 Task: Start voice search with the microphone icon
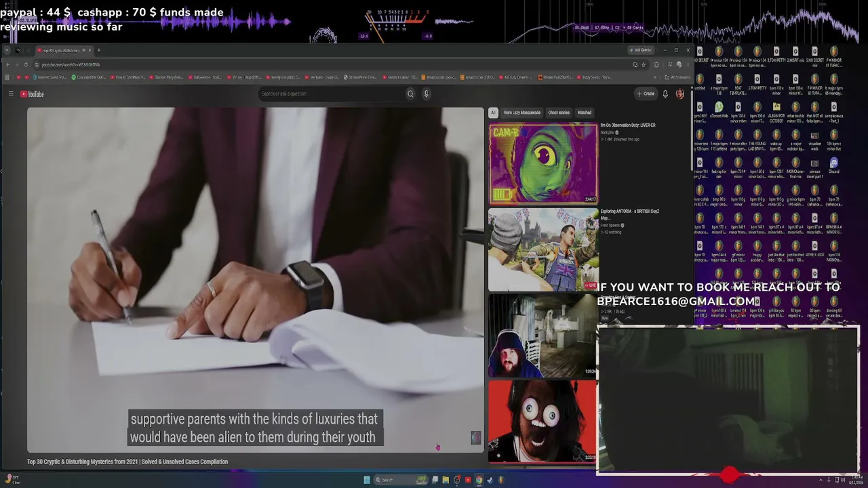tap(426, 94)
